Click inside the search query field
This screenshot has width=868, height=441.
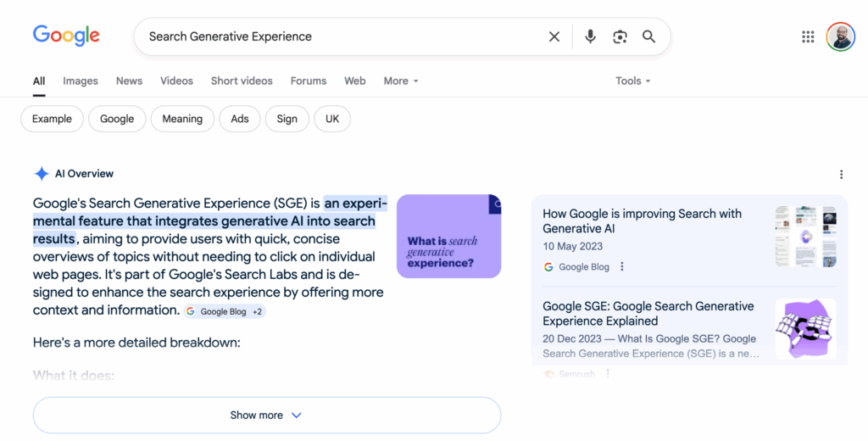tap(343, 36)
